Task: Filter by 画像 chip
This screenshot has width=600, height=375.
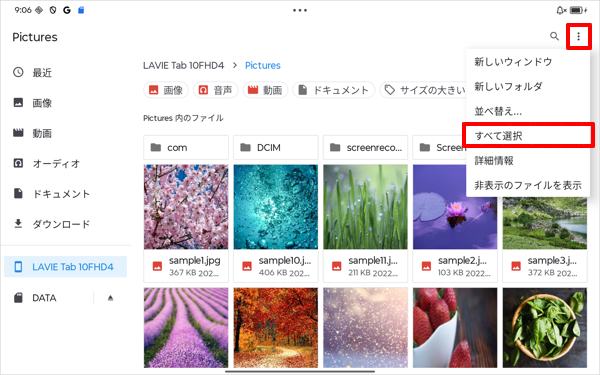Action: 166,90
